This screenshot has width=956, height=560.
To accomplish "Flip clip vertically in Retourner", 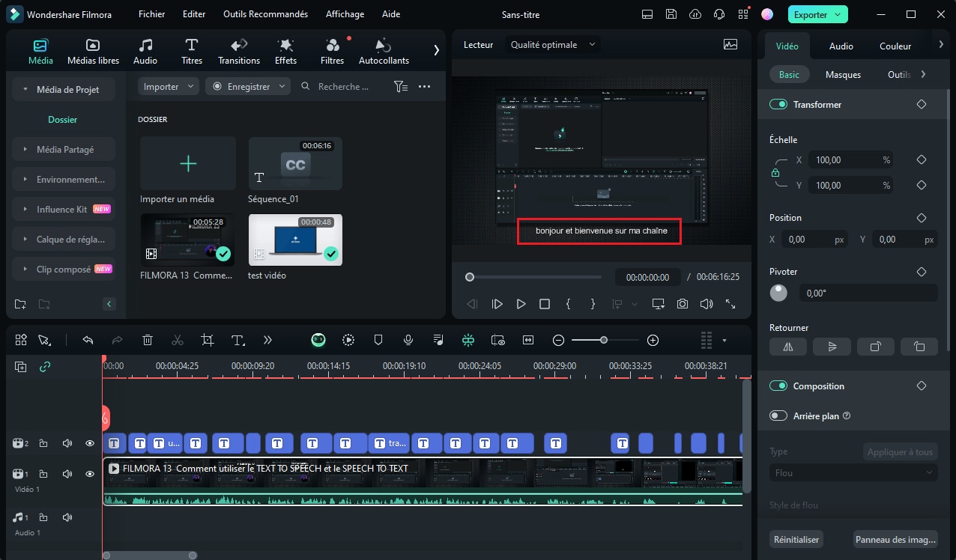I will pyautogui.click(x=832, y=347).
